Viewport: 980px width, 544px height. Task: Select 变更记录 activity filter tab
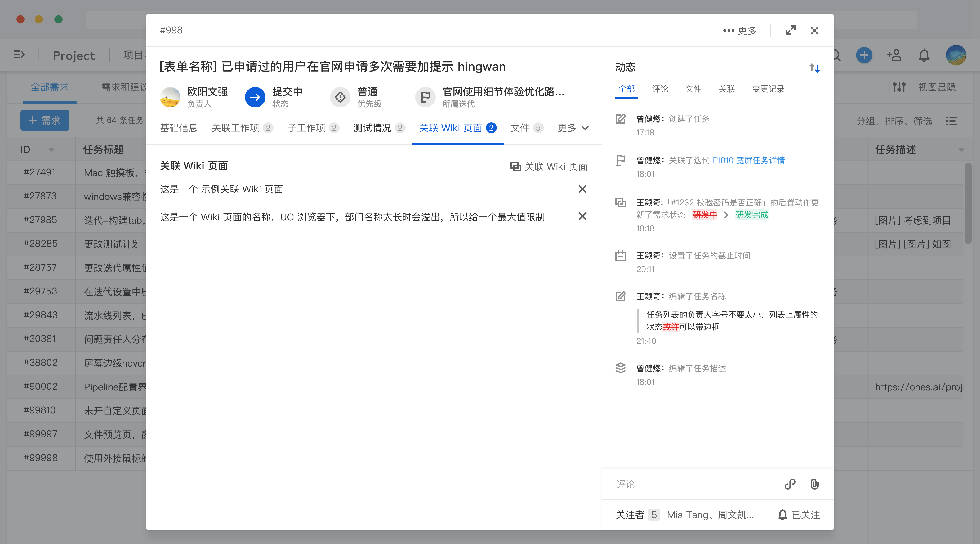point(768,89)
